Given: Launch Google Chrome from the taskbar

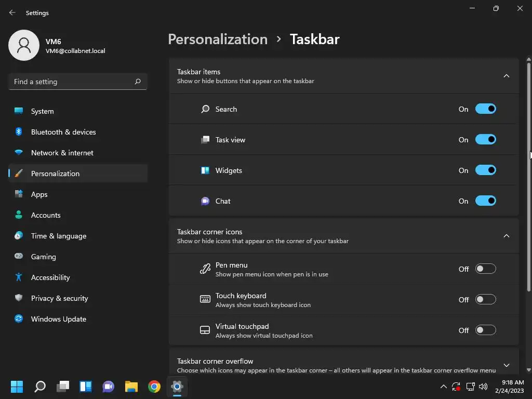Looking at the screenshot, I should (x=154, y=386).
